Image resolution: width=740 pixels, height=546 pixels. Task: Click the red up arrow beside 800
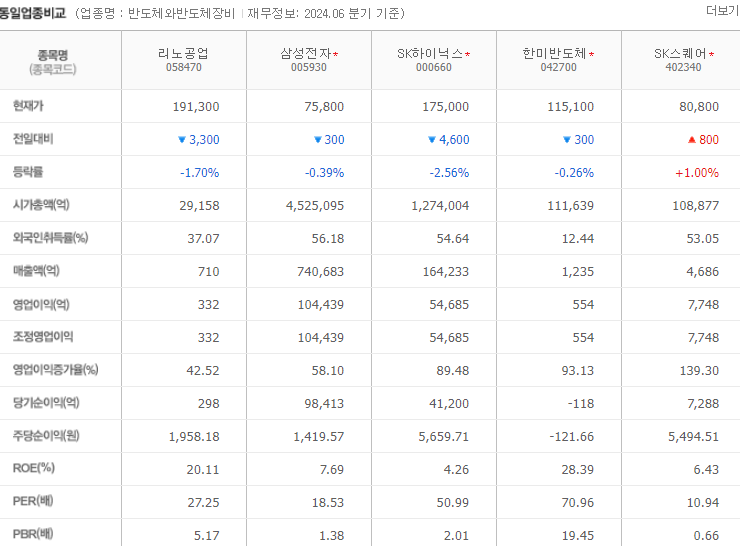[x=692, y=140]
